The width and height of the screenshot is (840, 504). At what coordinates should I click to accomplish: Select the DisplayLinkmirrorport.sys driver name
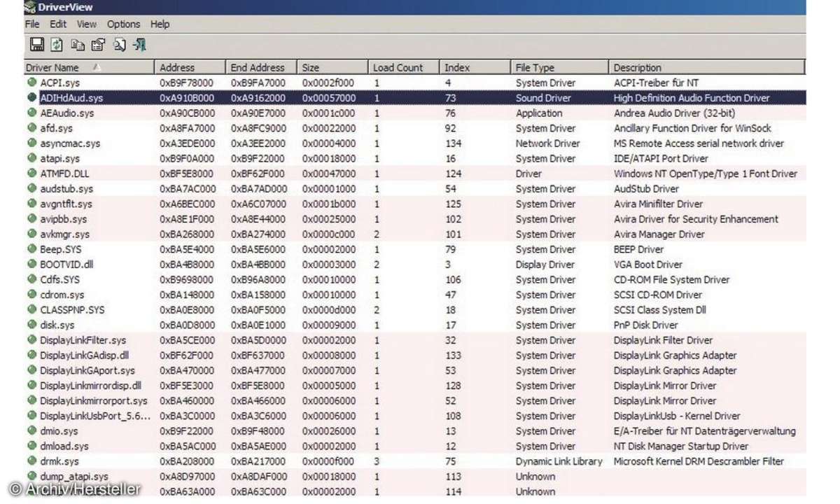coord(94,401)
